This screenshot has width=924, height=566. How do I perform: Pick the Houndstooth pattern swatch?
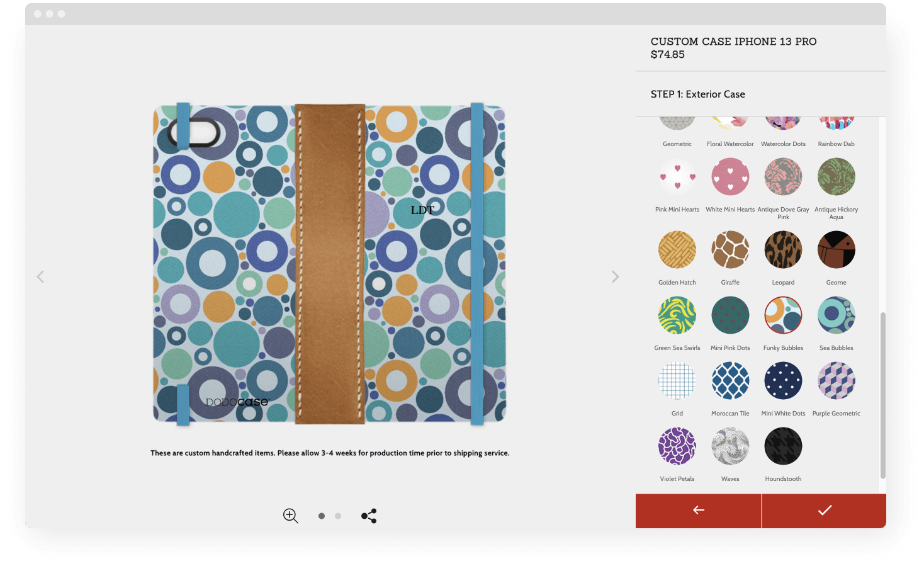coord(783,446)
